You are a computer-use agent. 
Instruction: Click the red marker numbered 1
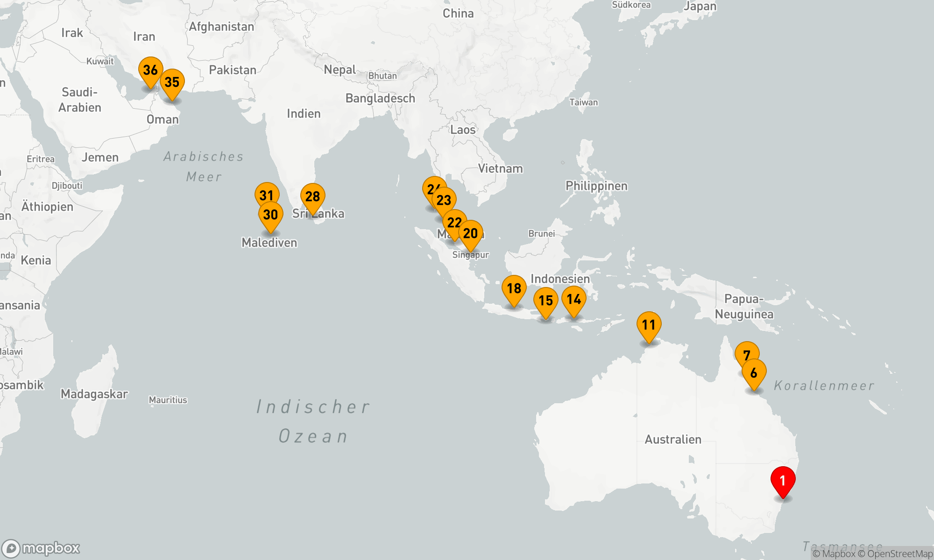783,480
